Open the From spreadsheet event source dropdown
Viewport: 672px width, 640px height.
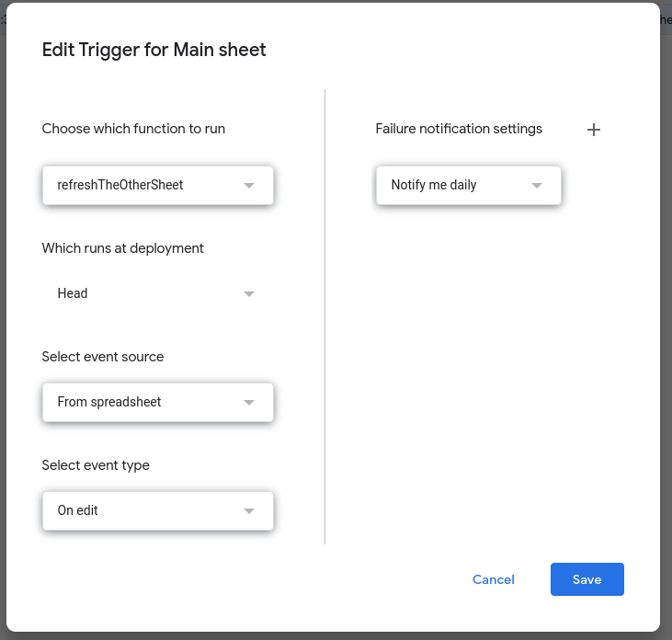point(158,402)
